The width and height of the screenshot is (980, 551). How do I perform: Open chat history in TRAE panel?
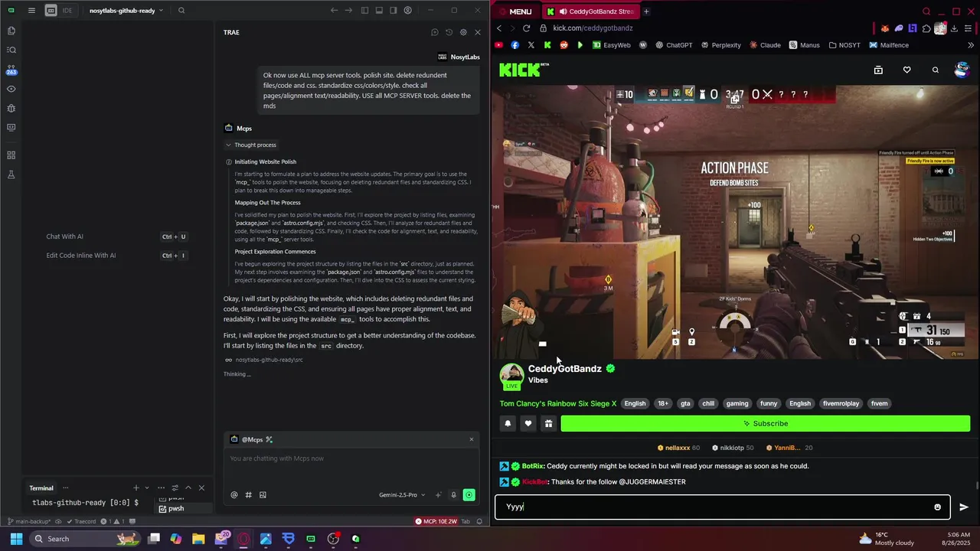449,32
